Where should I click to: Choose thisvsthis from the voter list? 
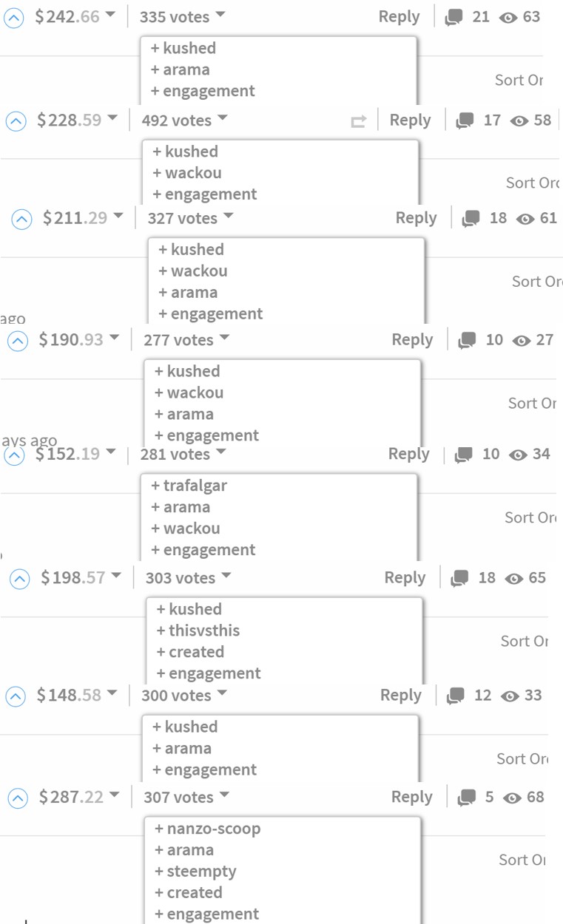tap(203, 631)
